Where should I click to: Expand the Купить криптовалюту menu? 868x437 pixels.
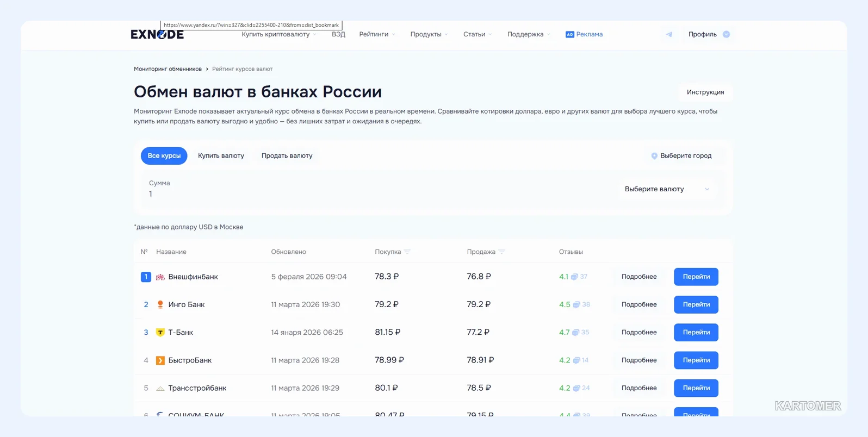[279, 34]
